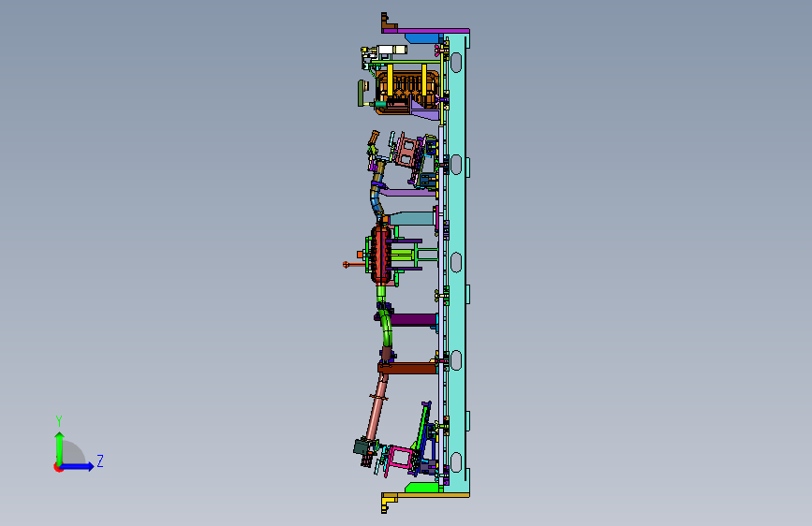This screenshot has height=526, width=812.
Task: Select the orange pin left of the muffler
Action: point(353,265)
